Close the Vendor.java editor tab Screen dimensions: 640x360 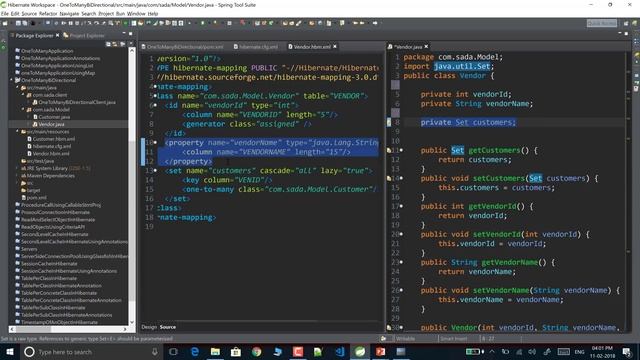click(426, 47)
